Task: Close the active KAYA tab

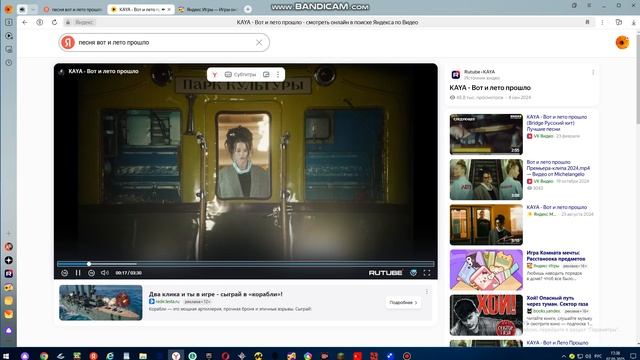Action: (169, 9)
